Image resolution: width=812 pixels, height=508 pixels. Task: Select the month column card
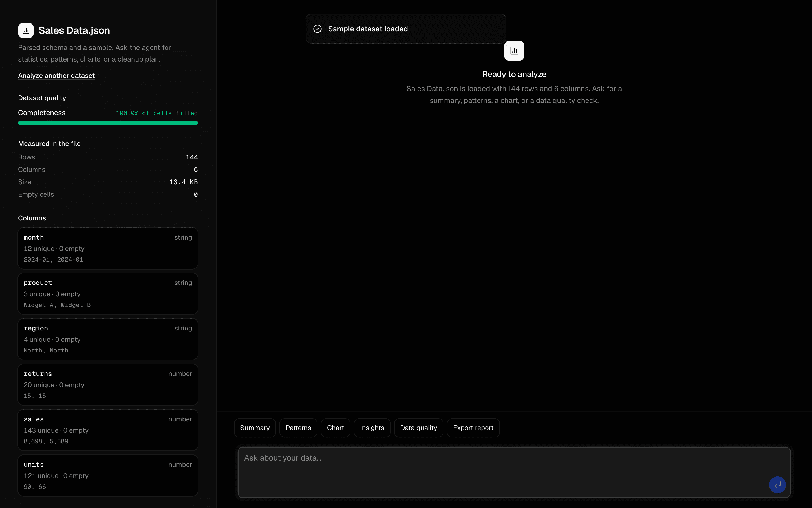pyautogui.click(x=108, y=248)
